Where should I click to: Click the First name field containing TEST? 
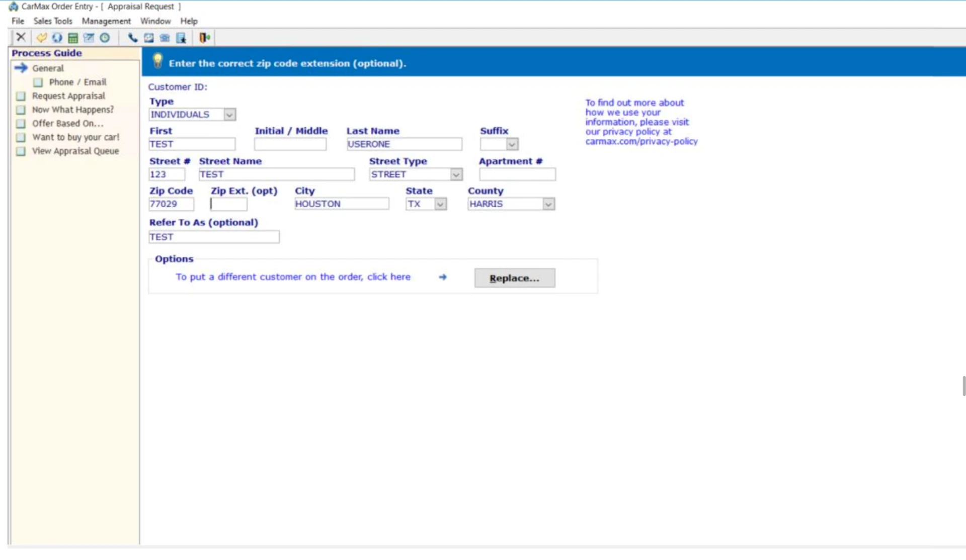click(x=192, y=144)
